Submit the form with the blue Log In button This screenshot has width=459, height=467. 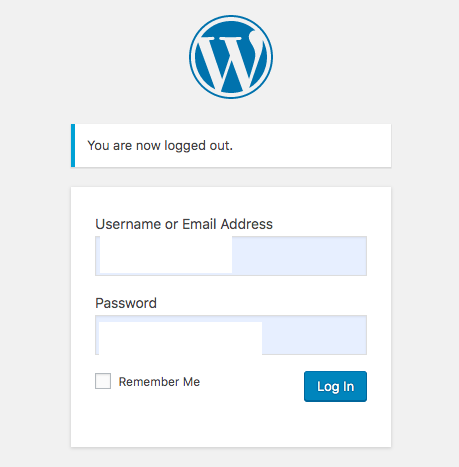[335, 386]
